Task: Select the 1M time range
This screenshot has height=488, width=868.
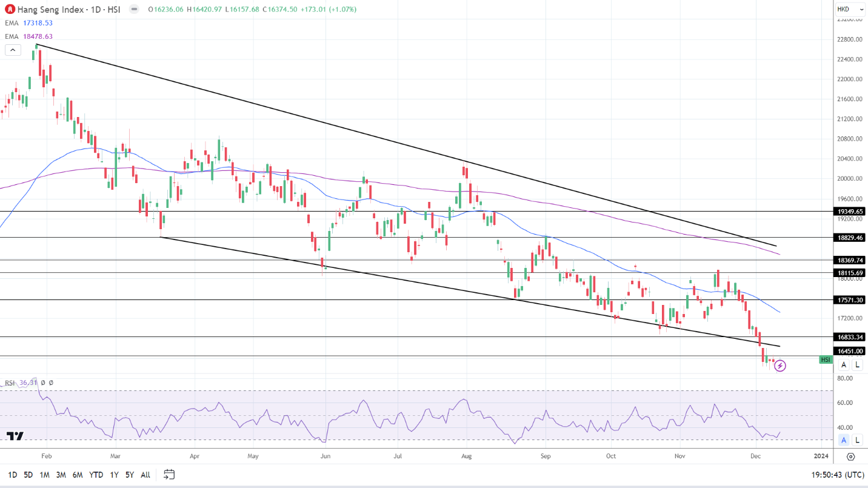Action: (44, 475)
